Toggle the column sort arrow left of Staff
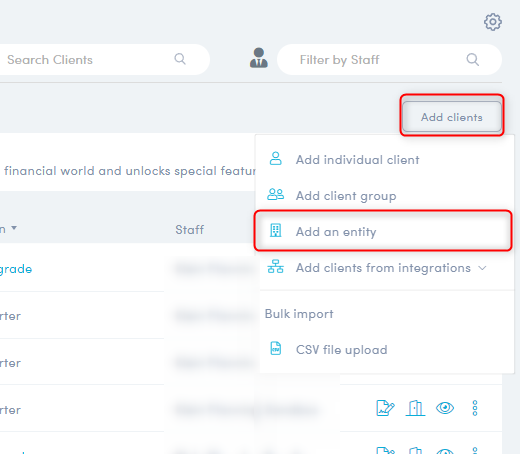Viewport: 520px width, 454px height. (14, 228)
